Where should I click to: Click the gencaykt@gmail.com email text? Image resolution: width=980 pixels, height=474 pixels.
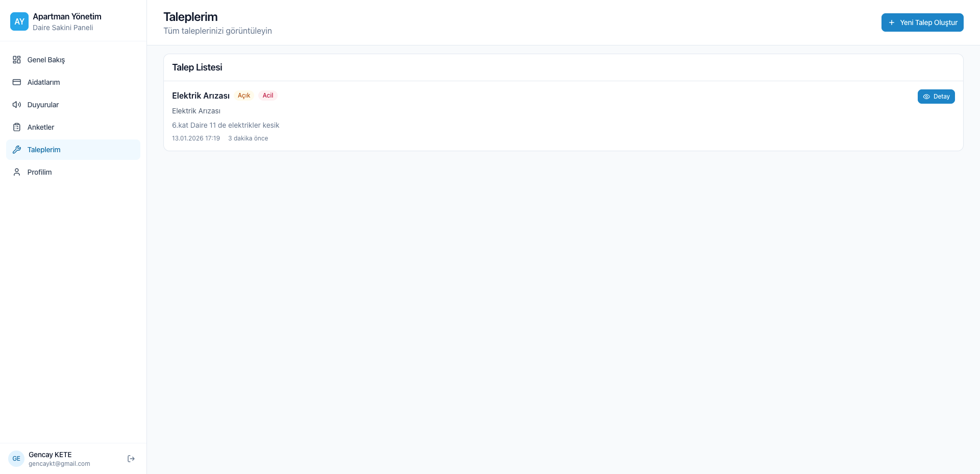(59, 464)
